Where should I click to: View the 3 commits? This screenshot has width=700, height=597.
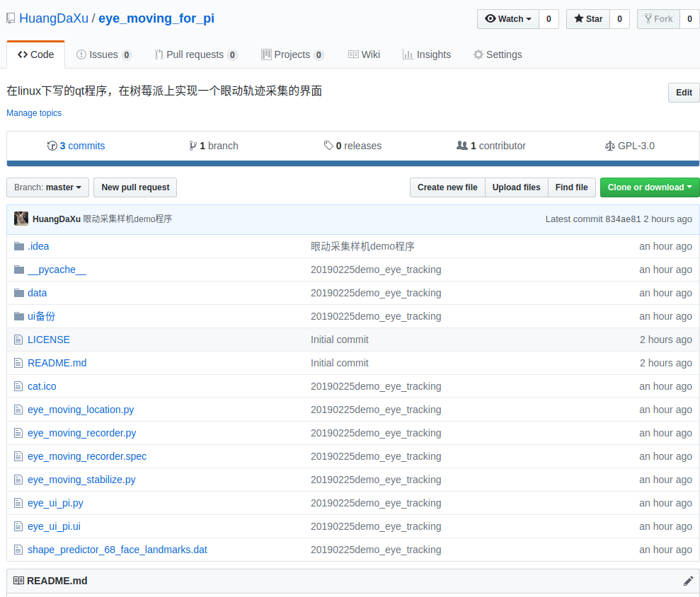click(x=76, y=146)
